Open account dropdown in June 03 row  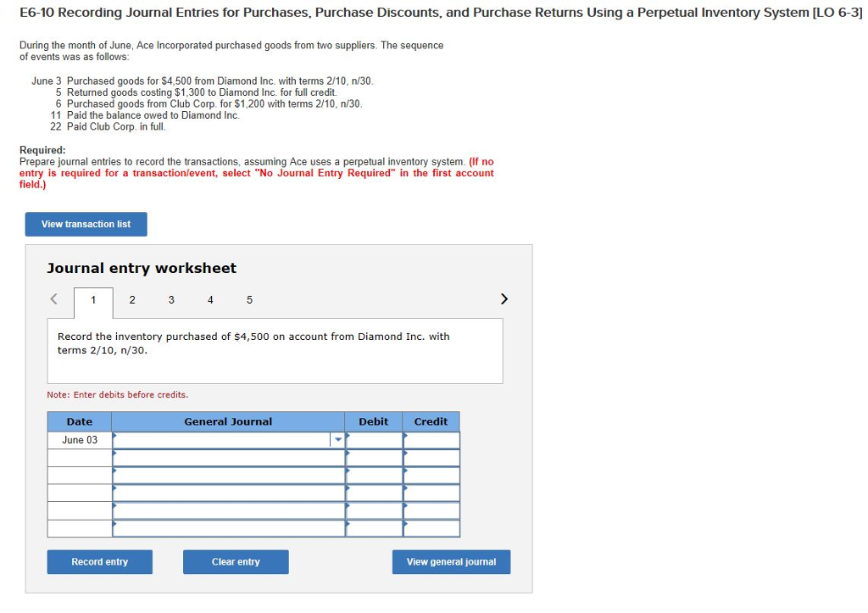pos(337,440)
